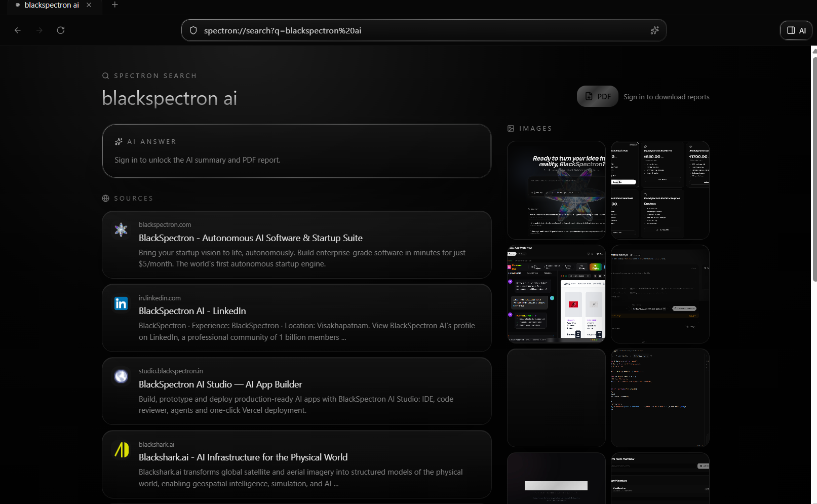
Task: Click the Spectron Search magnifier icon
Action: (105, 75)
